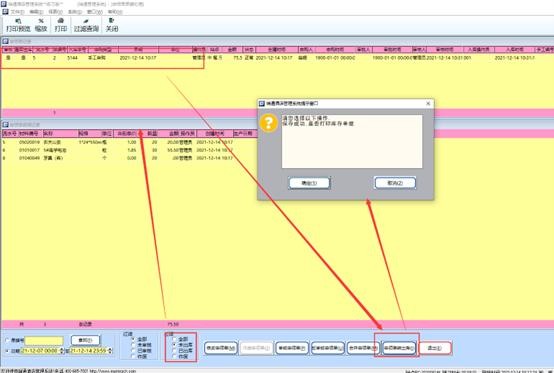Select 未出库 filter radio
This screenshot has width=554, height=373.
[x=175, y=345]
